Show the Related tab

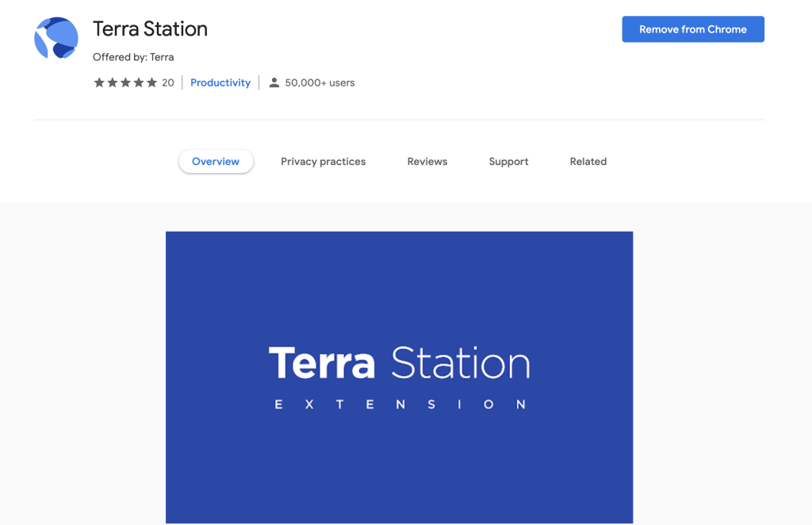(588, 162)
